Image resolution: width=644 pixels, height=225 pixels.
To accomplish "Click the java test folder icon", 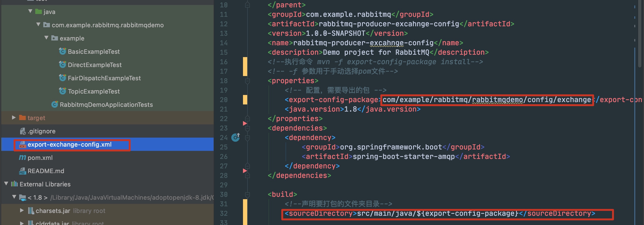I will click(38, 12).
